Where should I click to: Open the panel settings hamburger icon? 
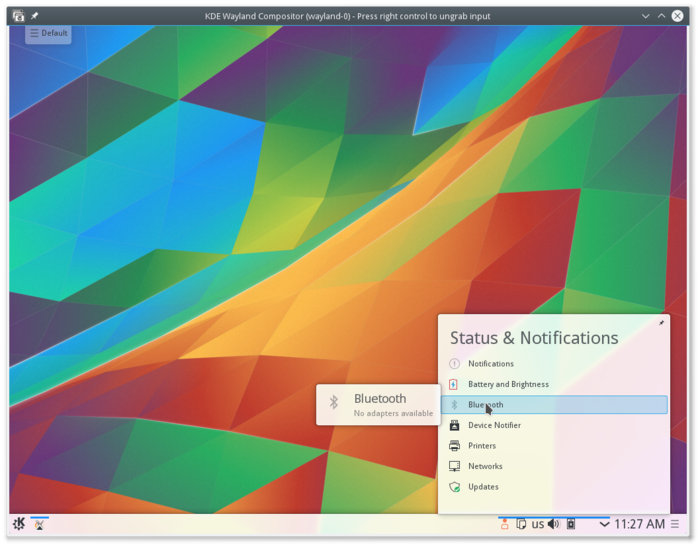click(x=675, y=524)
